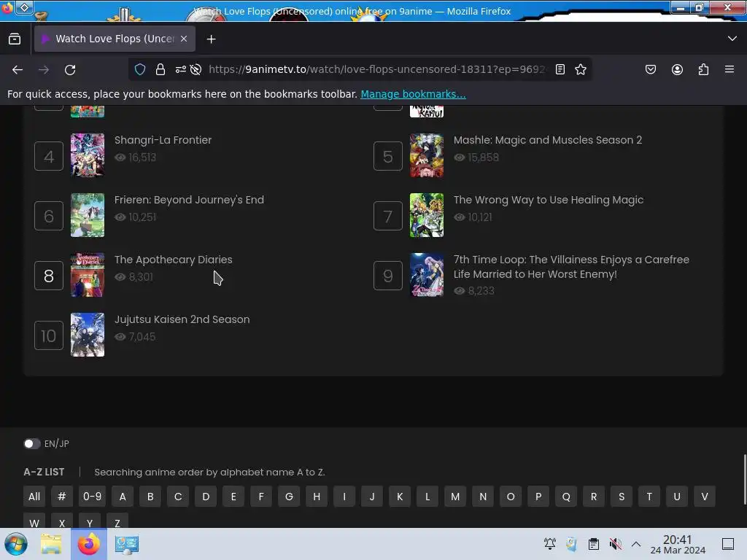747x560 pixels.
Task: Filter anime by letter V
Action: 705,497
